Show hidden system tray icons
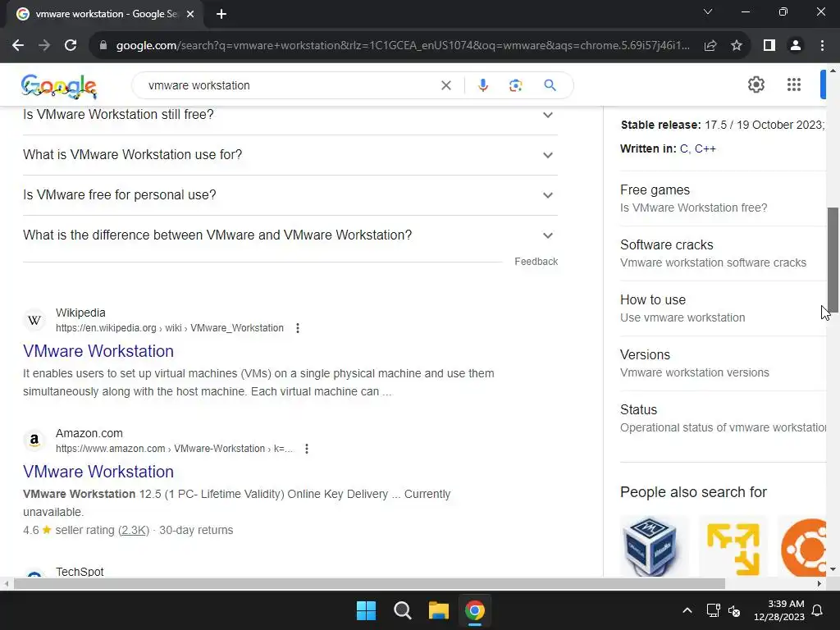 click(x=687, y=610)
